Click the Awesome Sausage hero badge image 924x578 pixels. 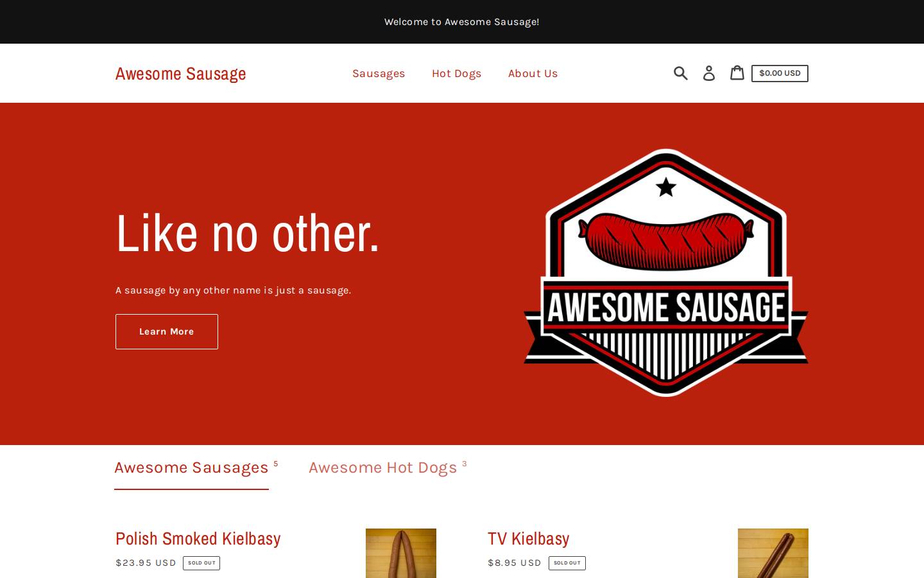(666, 273)
